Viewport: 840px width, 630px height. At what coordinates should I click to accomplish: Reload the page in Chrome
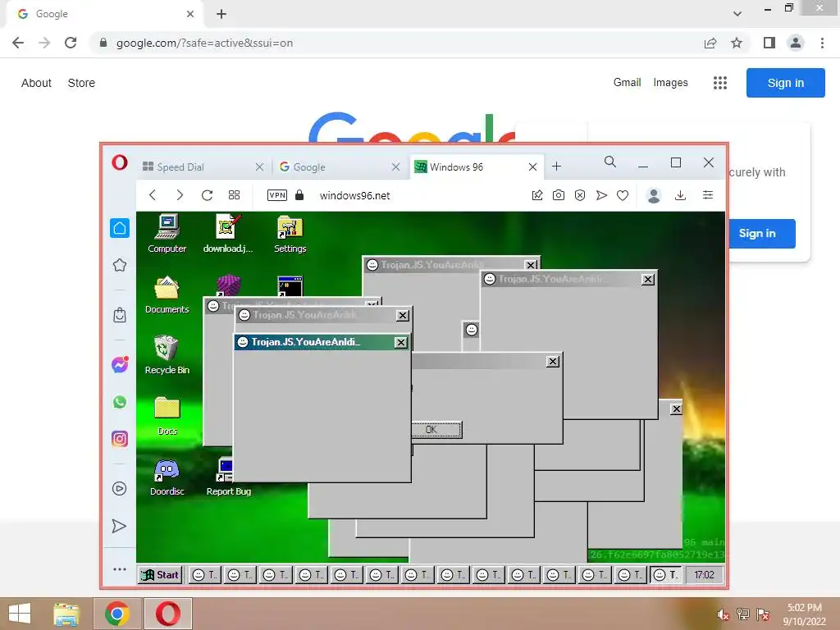point(71,43)
